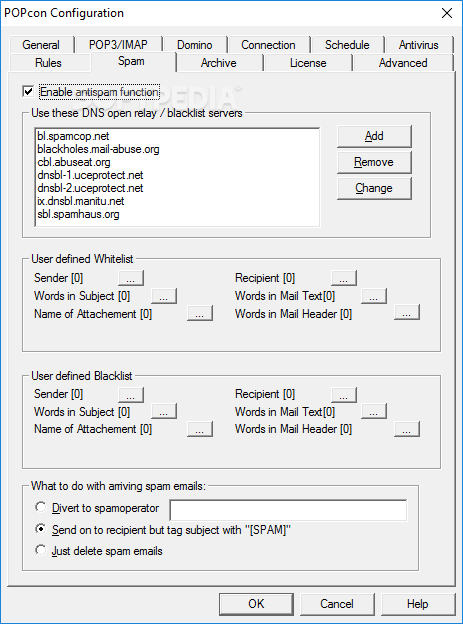The width and height of the screenshot is (463, 624).
Task: Confirm settings with OK button
Action: tap(256, 604)
